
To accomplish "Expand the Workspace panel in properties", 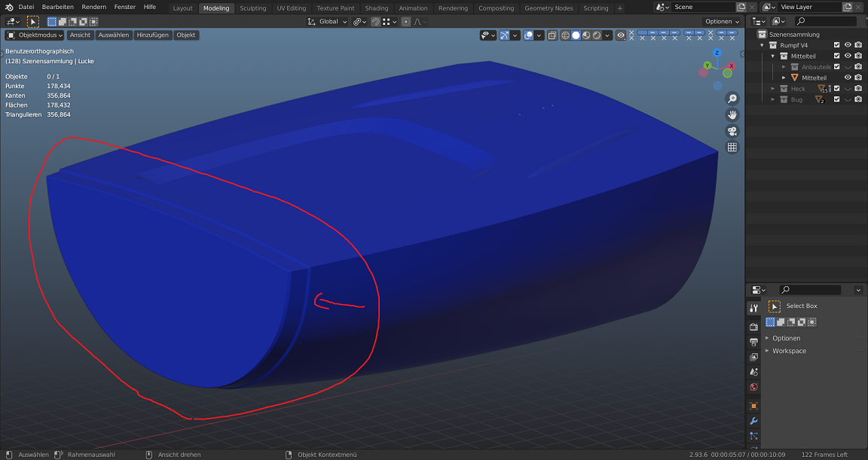I will (x=789, y=351).
